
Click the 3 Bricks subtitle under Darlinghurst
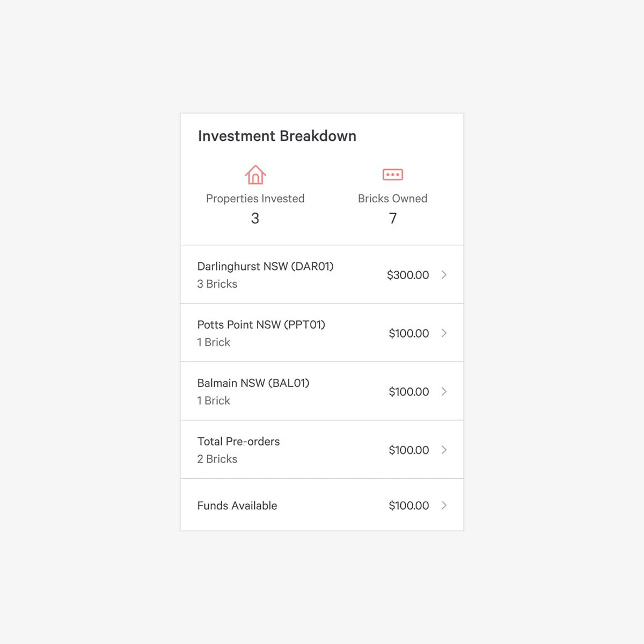coord(217,284)
